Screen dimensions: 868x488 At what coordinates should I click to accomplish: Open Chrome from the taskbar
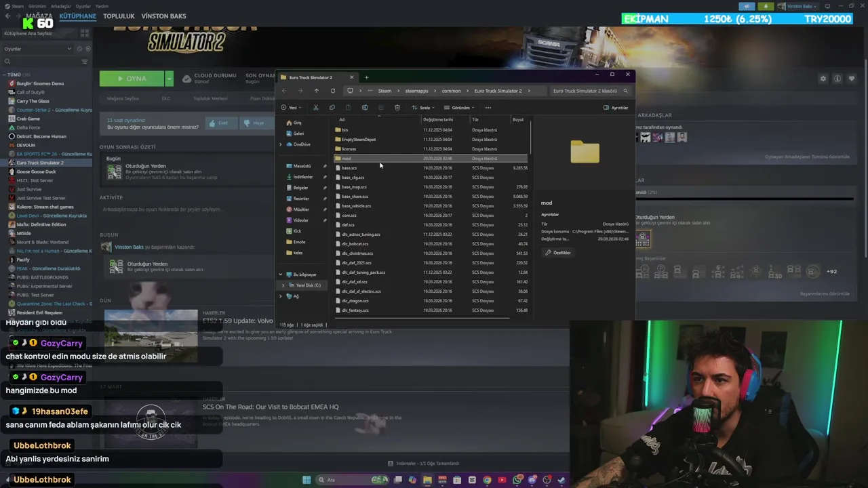click(487, 480)
